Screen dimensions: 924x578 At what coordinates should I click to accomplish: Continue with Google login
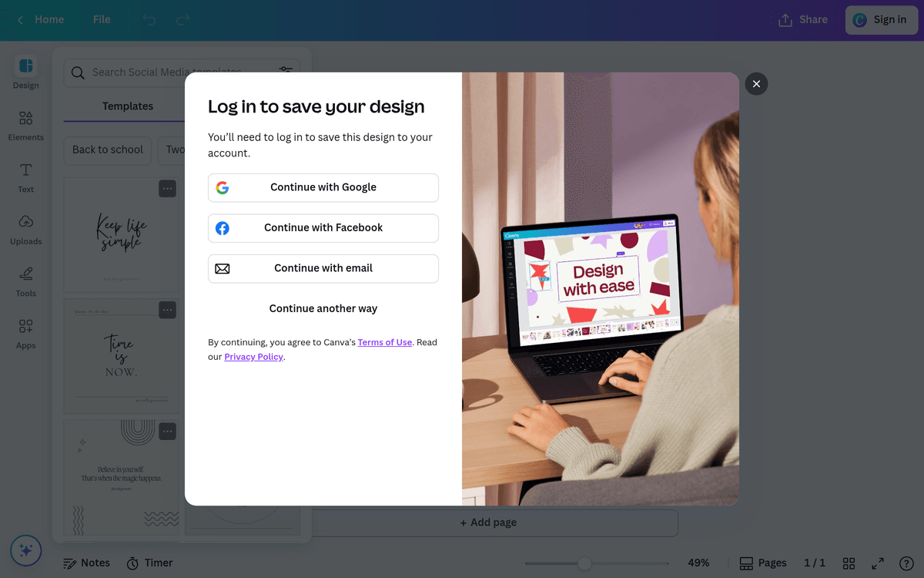coord(323,187)
